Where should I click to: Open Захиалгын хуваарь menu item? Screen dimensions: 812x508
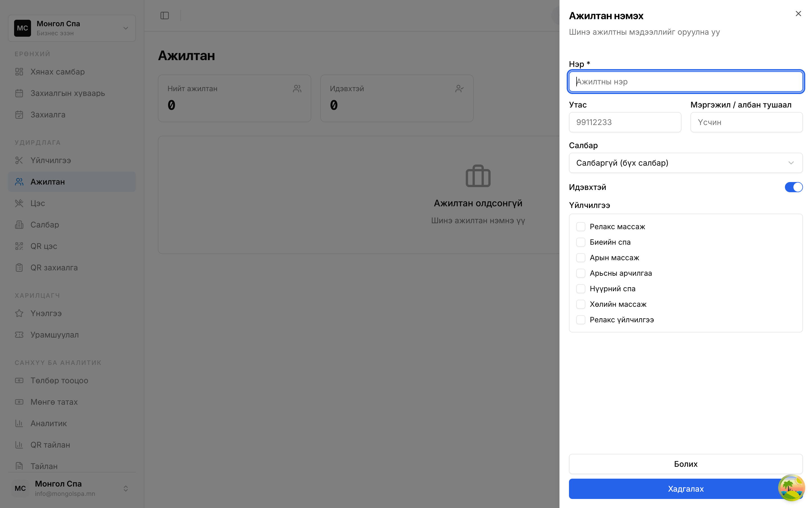pyautogui.click(x=72, y=93)
